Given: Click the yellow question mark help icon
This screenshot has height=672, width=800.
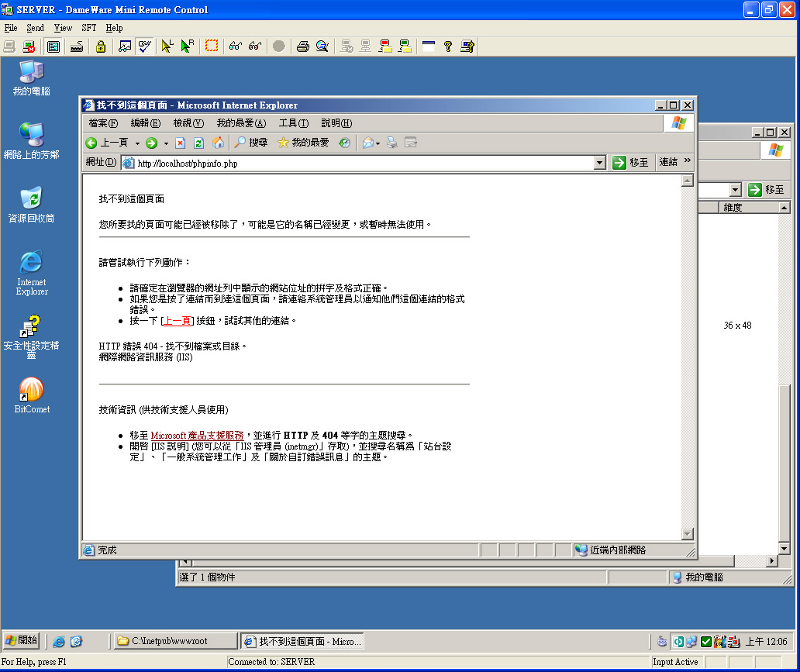Looking at the screenshot, I should point(448,47).
